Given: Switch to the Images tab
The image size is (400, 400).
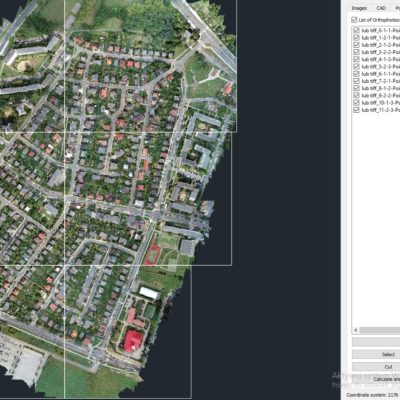Looking at the screenshot, I should point(359,8).
